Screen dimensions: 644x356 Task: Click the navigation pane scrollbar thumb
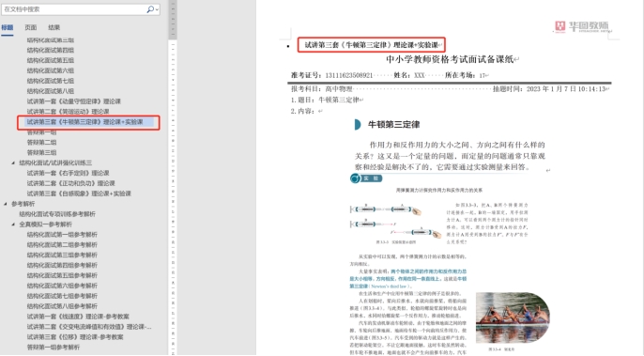[173, 20]
